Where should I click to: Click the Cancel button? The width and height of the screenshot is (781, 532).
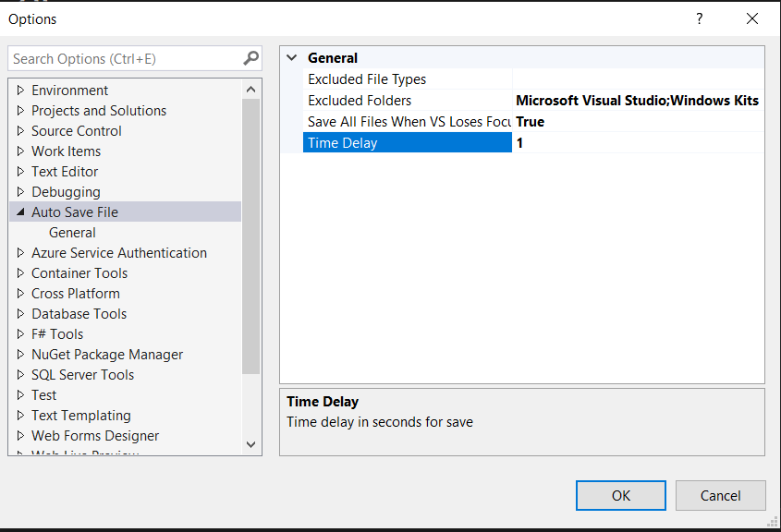click(x=720, y=495)
